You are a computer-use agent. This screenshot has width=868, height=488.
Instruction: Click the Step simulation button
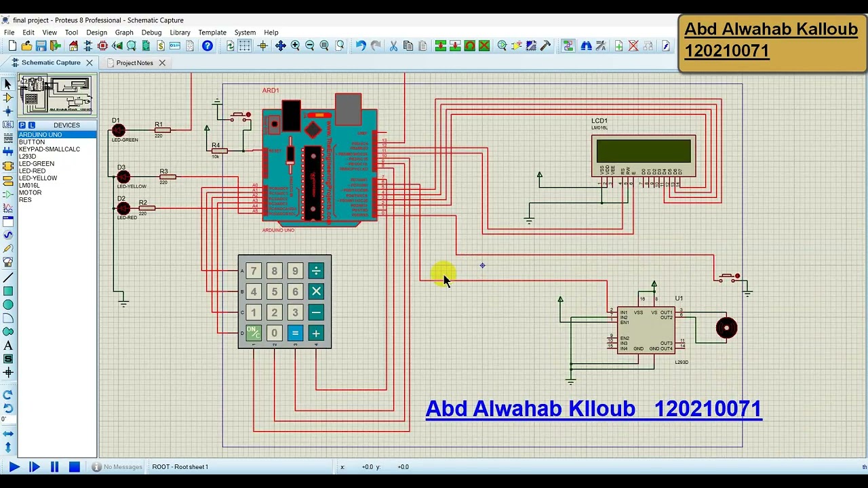(34, 467)
